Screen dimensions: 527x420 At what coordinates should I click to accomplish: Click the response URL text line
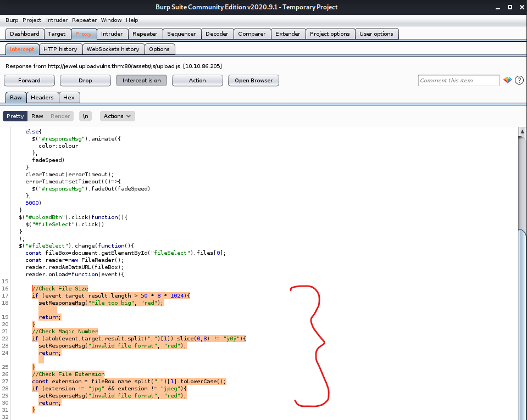[x=114, y=66]
